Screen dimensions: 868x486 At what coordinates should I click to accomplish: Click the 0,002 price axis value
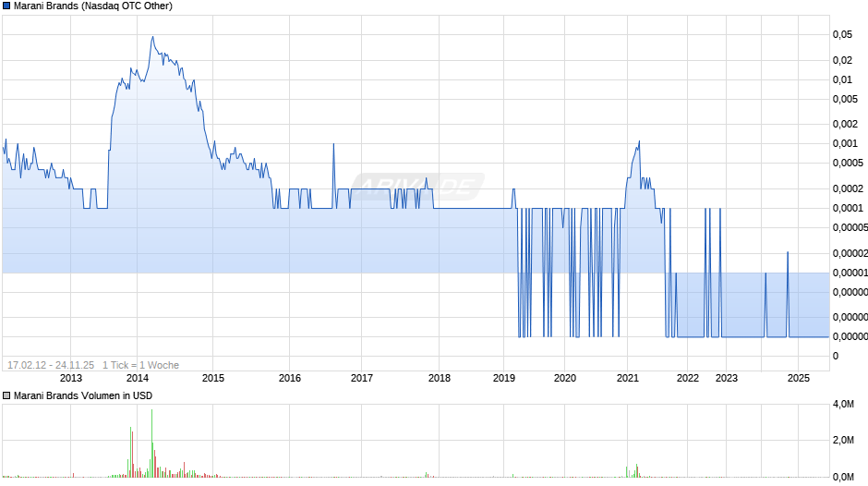(845, 124)
